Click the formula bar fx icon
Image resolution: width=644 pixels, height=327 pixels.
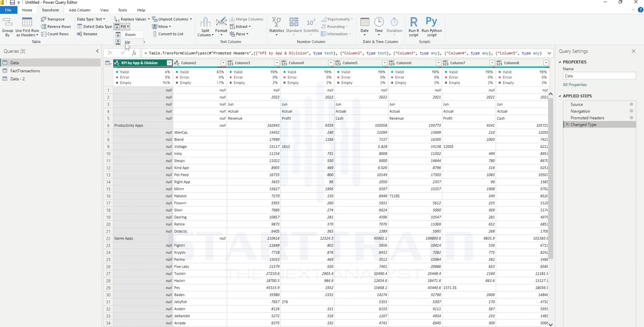click(134, 53)
